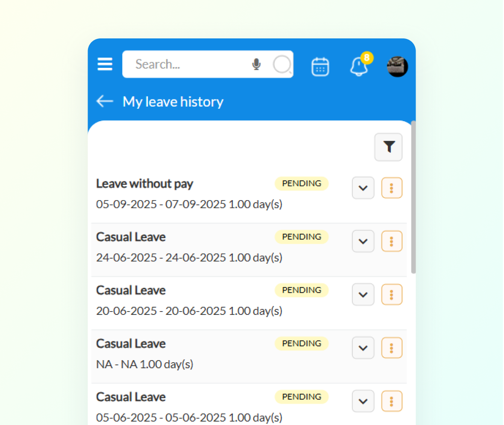This screenshot has width=504, height=425.
Task: Expand Casual Leave dated 20-06-2025
Action: click(x=363, y=294)
